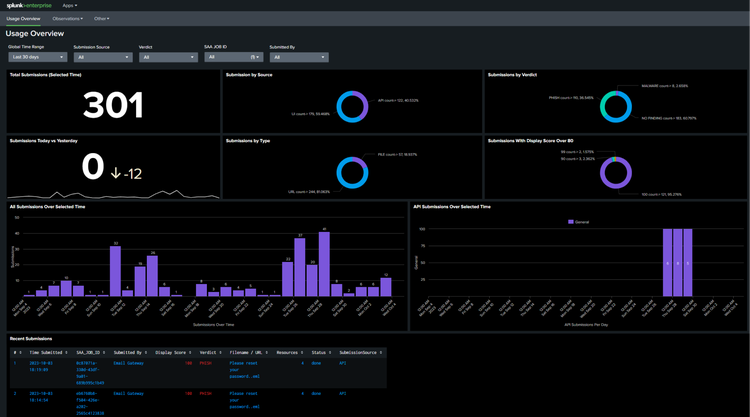
Task: Expand the Observations dropdown menu
Action: [68, 18]
